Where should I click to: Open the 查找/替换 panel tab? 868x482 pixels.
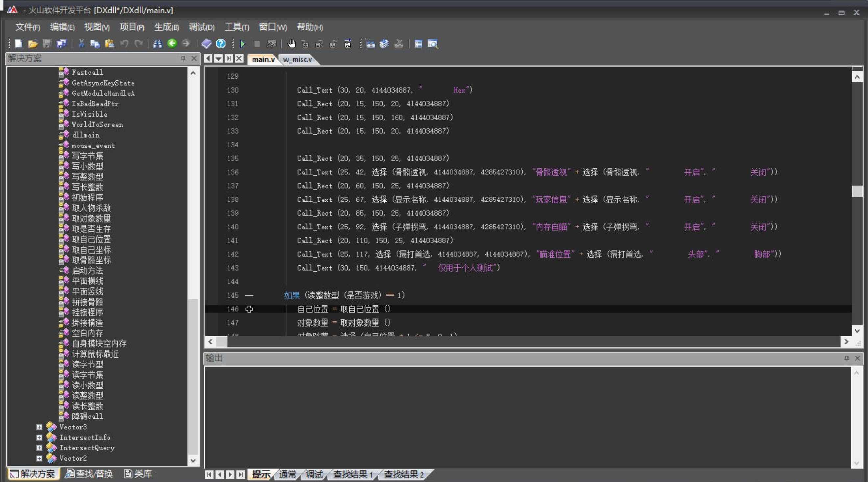click(x=89, y=473)
